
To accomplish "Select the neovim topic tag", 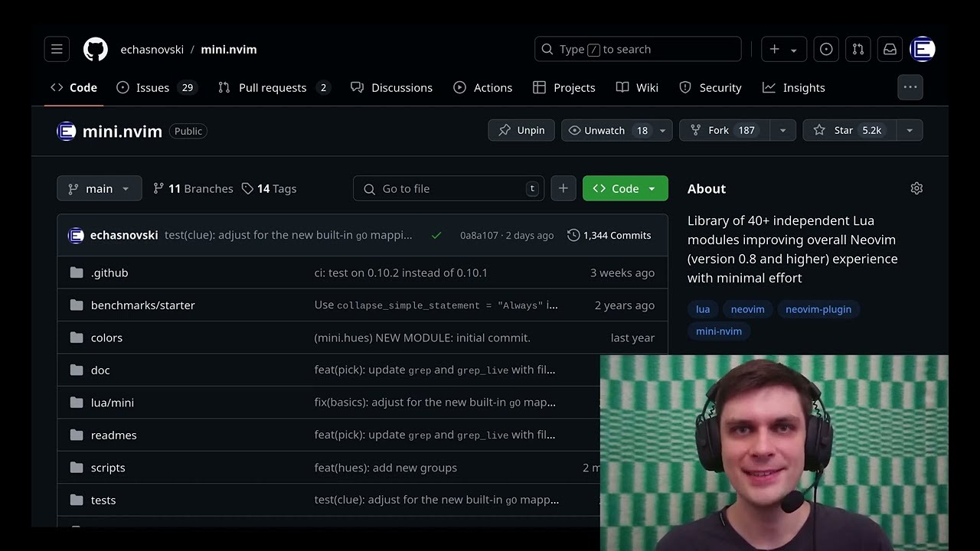I will click(x=748, y=309).
